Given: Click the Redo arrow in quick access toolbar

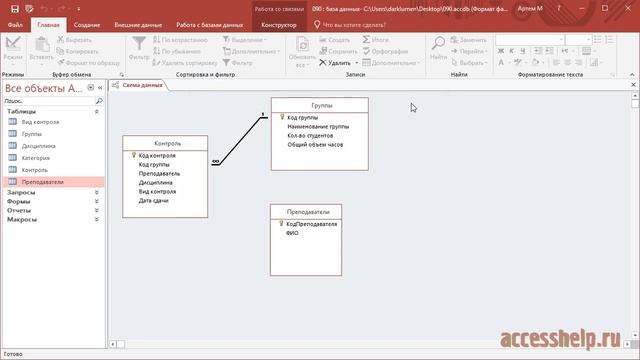Looking at the screenshot, I should click(61, 9).
